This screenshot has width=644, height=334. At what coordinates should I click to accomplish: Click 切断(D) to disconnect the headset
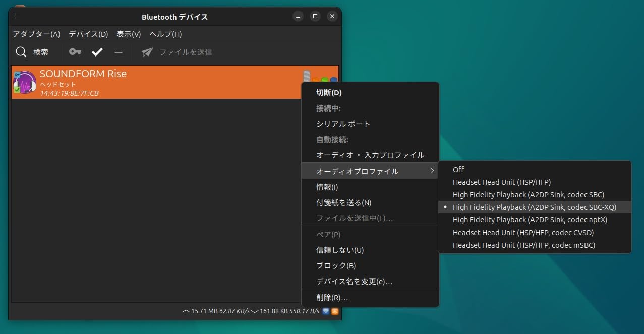pyautogui.click(x=328, y=92)
